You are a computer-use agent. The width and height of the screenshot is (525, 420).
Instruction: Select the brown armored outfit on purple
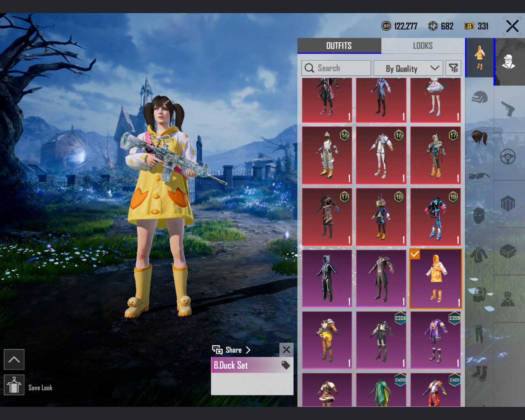[381, 278]
